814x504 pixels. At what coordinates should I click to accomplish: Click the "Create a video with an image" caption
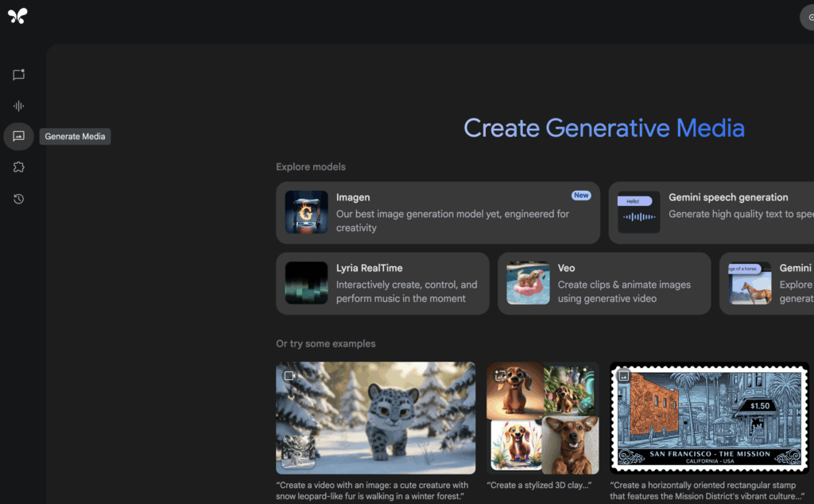click(372, 490)
